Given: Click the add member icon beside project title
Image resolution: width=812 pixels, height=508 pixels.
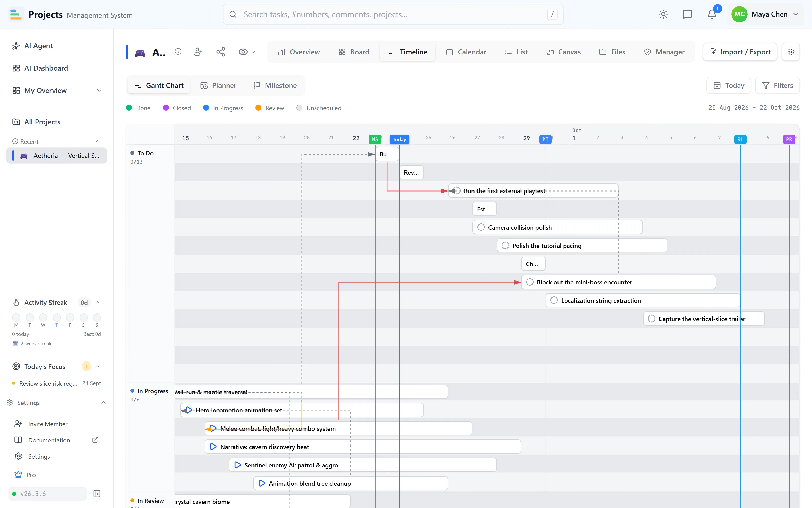Looking at the screenshot, I should pos(198,52).
